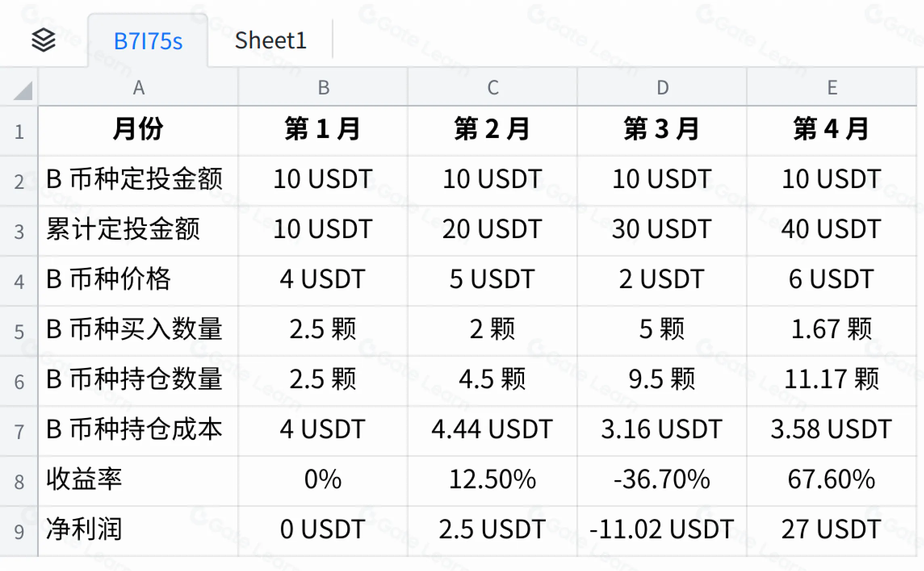
Task: Select column E header
Action: tap(832, 88)
